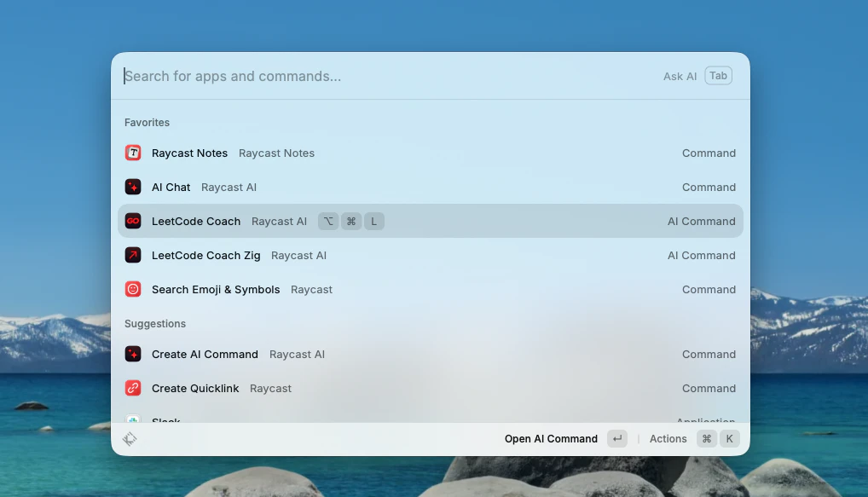Image resolution: width=868 pixels, height=497 pixels.
Task: Click Raycast AI subtitle next to AI Chat
Action: (x=229, y=187)
